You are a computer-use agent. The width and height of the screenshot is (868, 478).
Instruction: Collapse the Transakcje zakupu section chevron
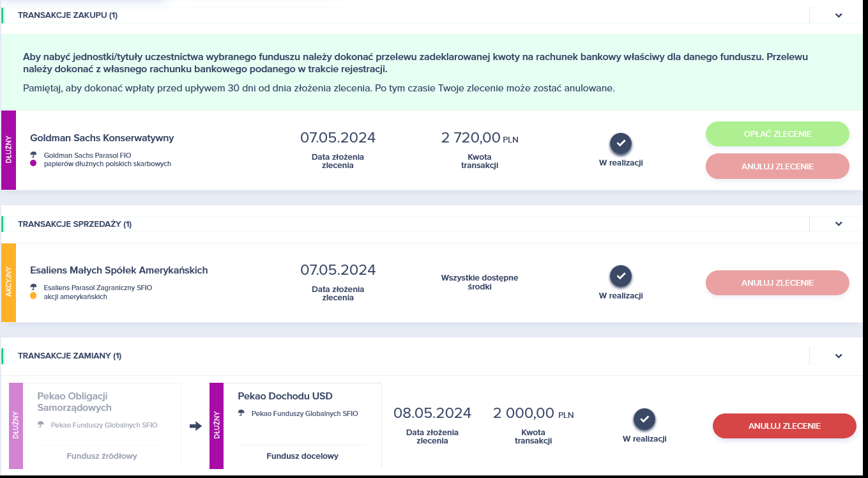(839, 15)
